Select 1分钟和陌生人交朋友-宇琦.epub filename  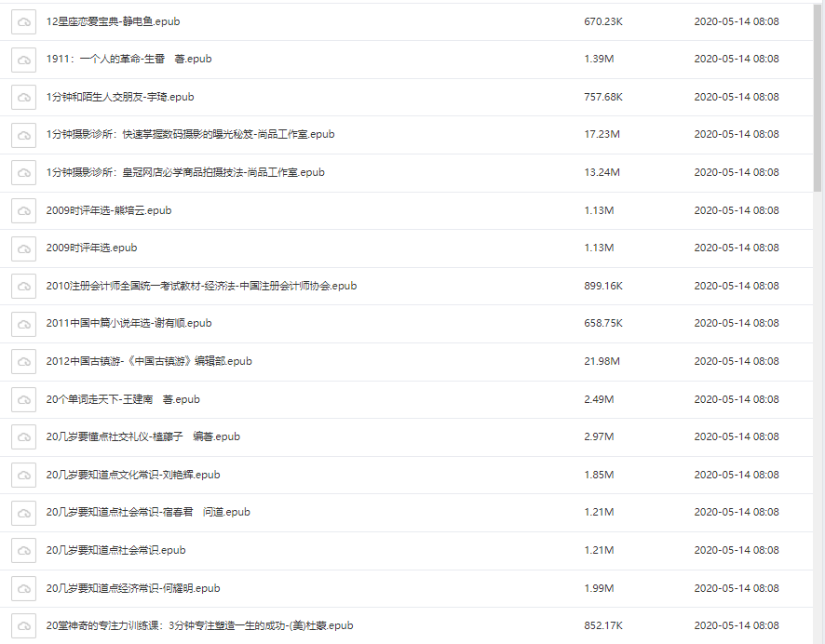(120, 97)
